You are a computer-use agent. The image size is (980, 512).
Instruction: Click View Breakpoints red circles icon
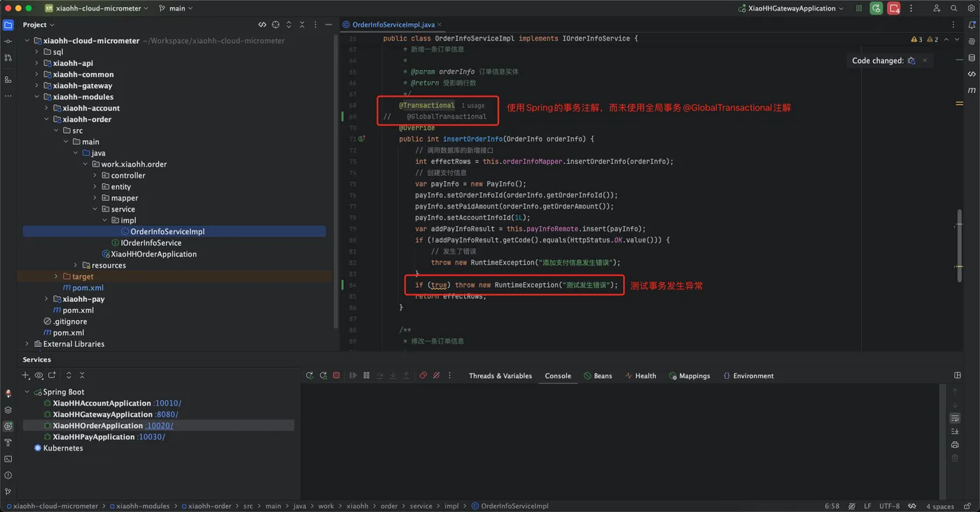[423, 375]
